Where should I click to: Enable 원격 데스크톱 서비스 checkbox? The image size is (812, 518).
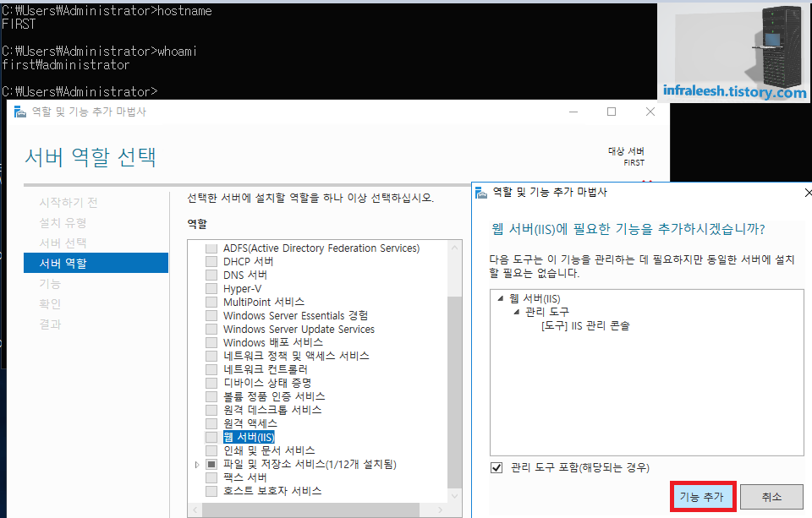(211, 410)
